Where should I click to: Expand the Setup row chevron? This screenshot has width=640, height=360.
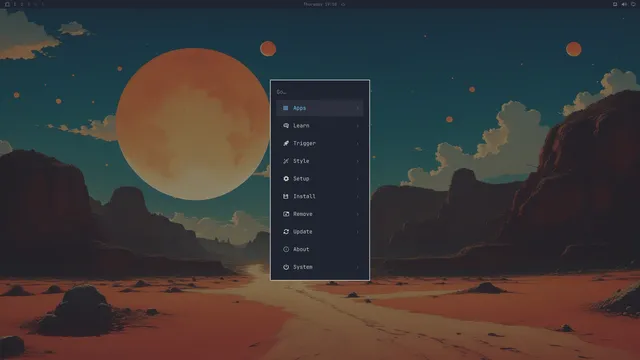[358, 179]
